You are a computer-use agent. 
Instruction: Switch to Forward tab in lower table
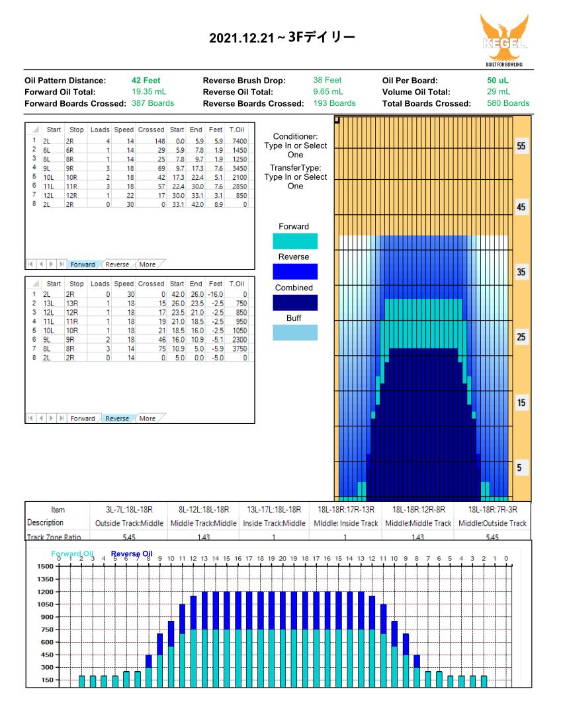click(83, 419)
